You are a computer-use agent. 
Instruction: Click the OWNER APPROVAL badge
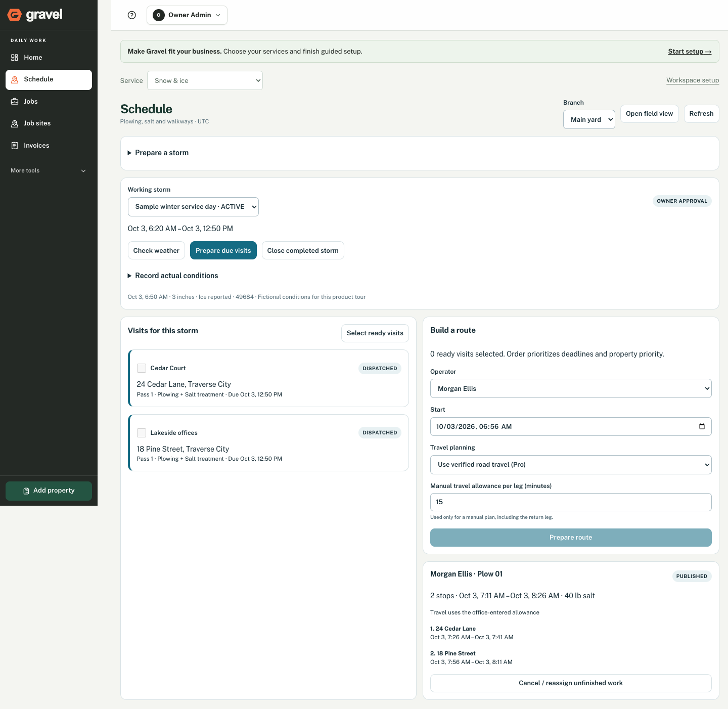point(682,201)
